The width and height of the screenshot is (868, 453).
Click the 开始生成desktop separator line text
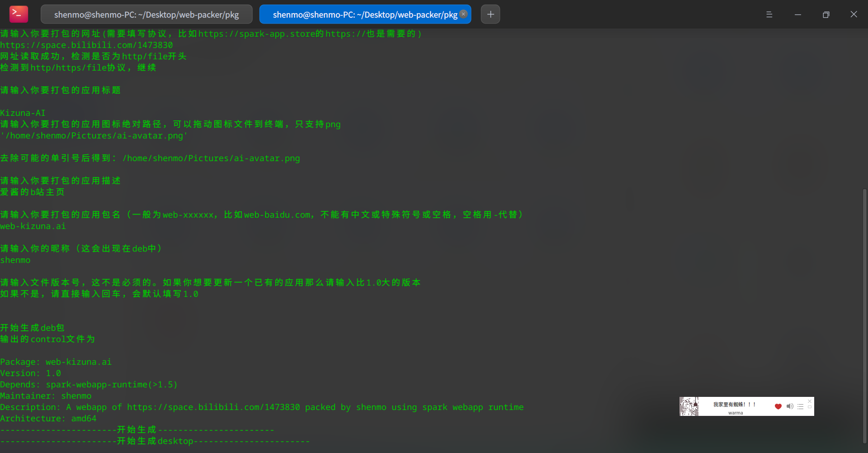tap(155, 441)
